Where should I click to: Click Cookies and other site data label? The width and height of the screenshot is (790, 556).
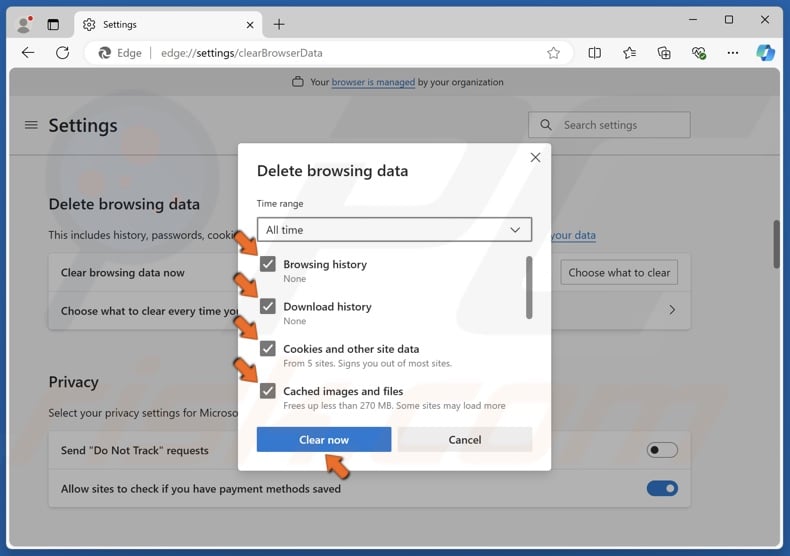tap(351, 349)
